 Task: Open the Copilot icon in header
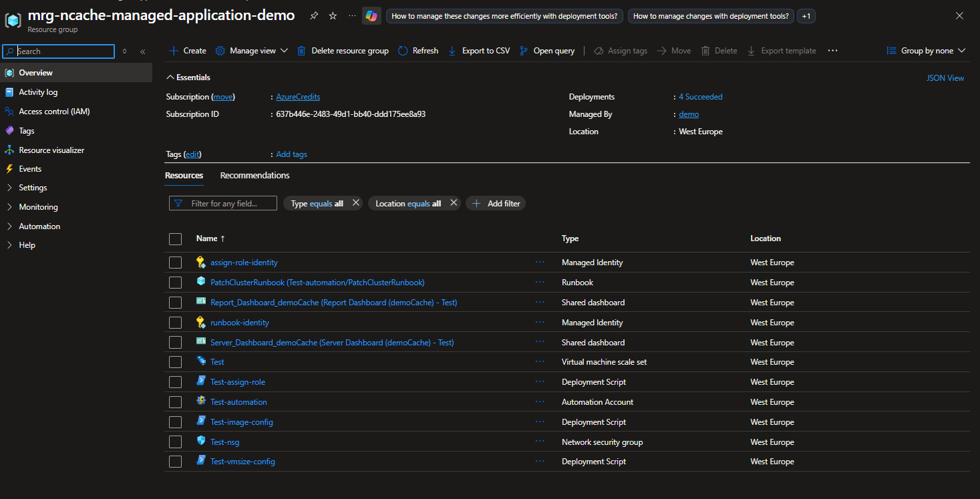tap(371, 16)
